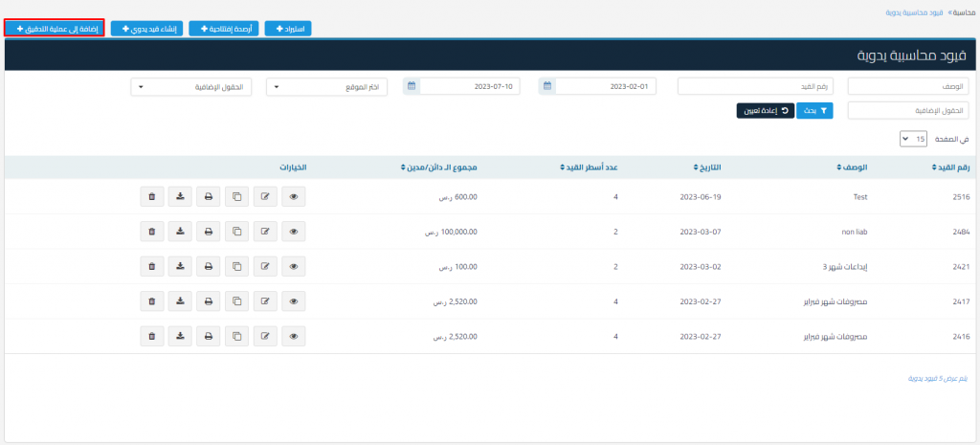The height and width of the screenshot is (445, 980).
Task: View entry 2484 using eye icon
Action: pos(293,232)
